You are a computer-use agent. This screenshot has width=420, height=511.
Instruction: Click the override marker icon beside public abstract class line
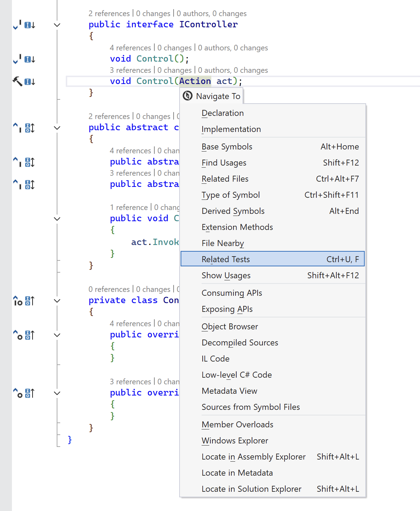[x=30, y=128]
